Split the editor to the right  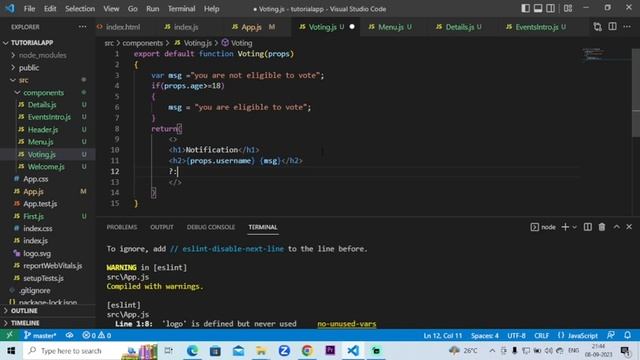pyautogui.click(x=612, y=27)
